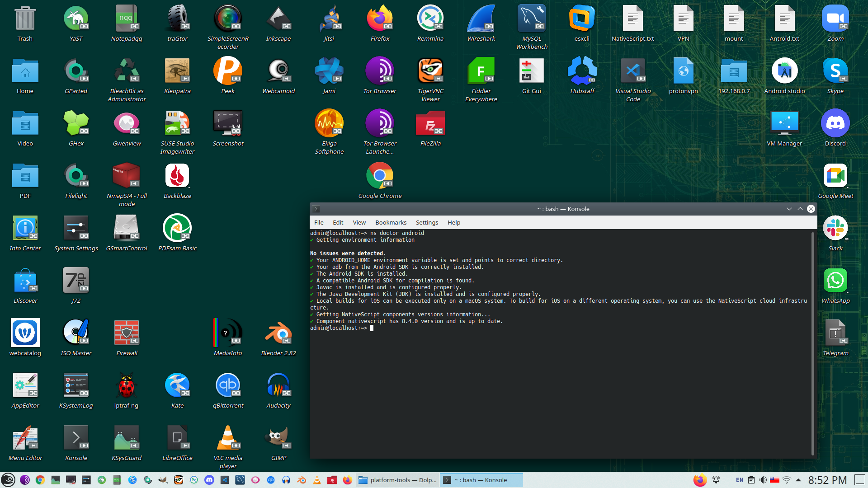Open the Bookmarks menu in Konsole
Image resolution: width=868 pixels, height=488 pixels.
pyautogui.click(x=391, y=222)
